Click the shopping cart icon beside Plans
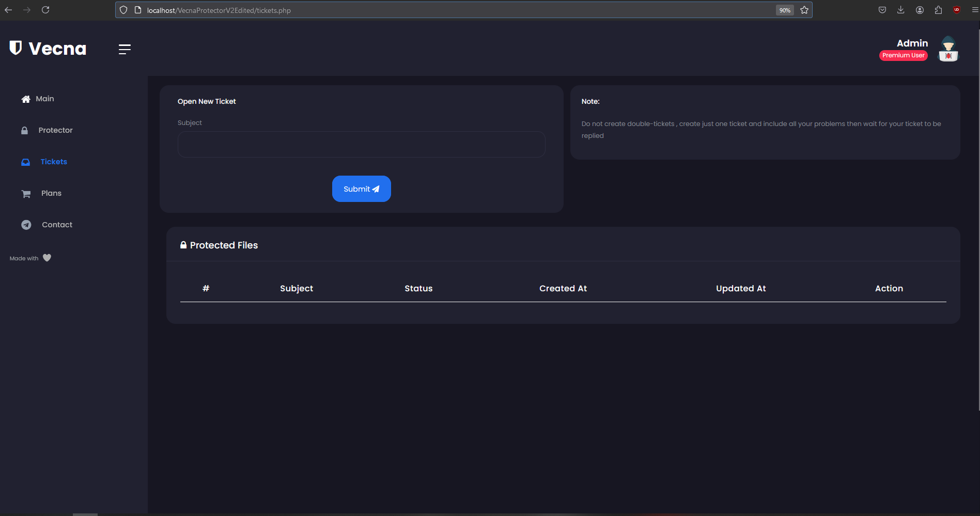The height and width of the screenshot is (516, 980). tap(26, 194)
